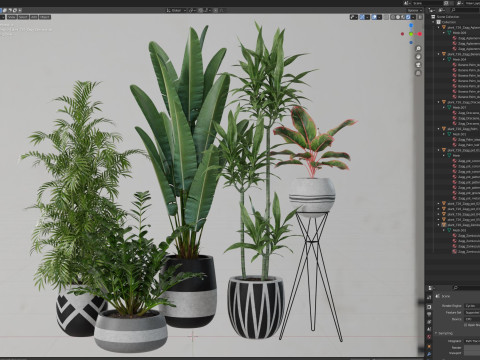Switch to material preview shading
This screenshot has height=360, width=480.
pyautogui.click(x=403, y=17)
